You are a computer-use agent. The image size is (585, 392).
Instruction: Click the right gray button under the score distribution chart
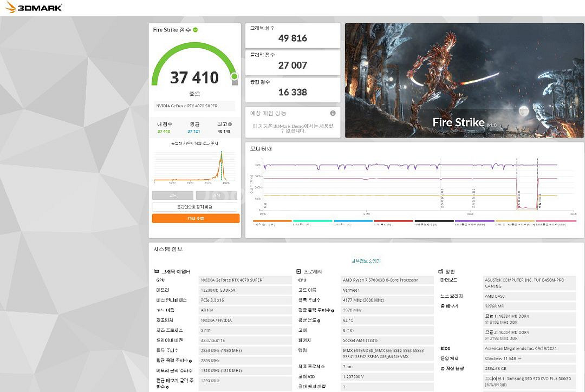[217, 195]
